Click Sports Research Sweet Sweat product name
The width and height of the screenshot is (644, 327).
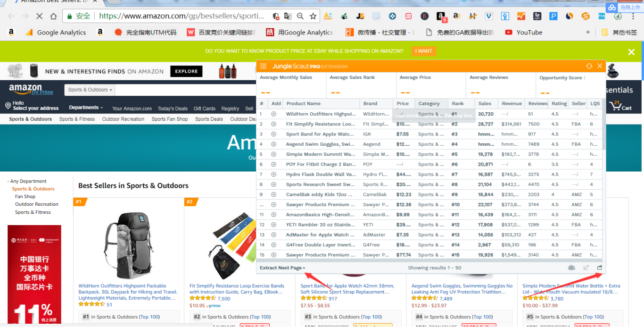click(x=320, y=184)
